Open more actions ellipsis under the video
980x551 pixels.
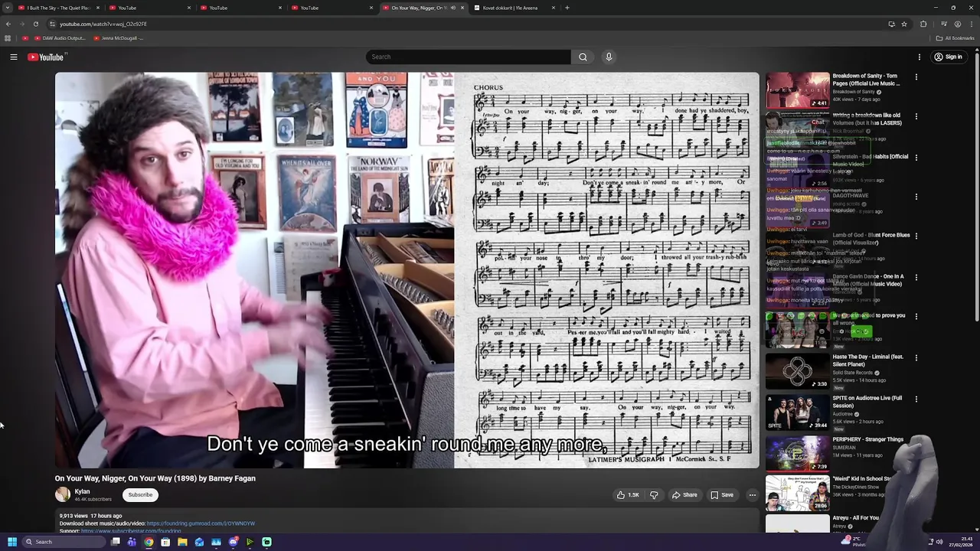coord(752,495)
